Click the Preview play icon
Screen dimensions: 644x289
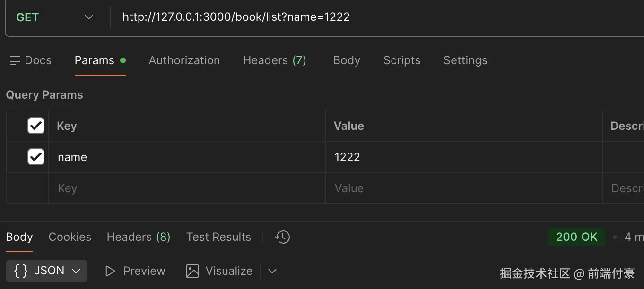point(110,271)
